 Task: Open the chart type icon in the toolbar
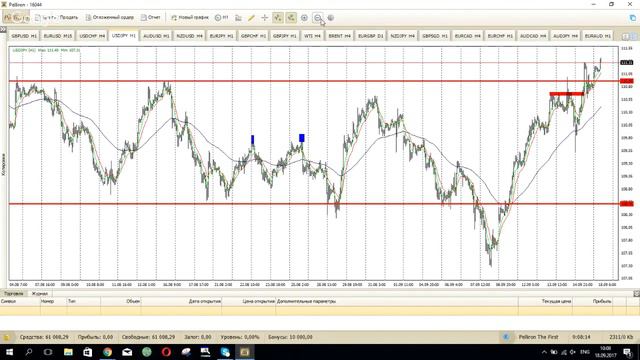point(238,18)
